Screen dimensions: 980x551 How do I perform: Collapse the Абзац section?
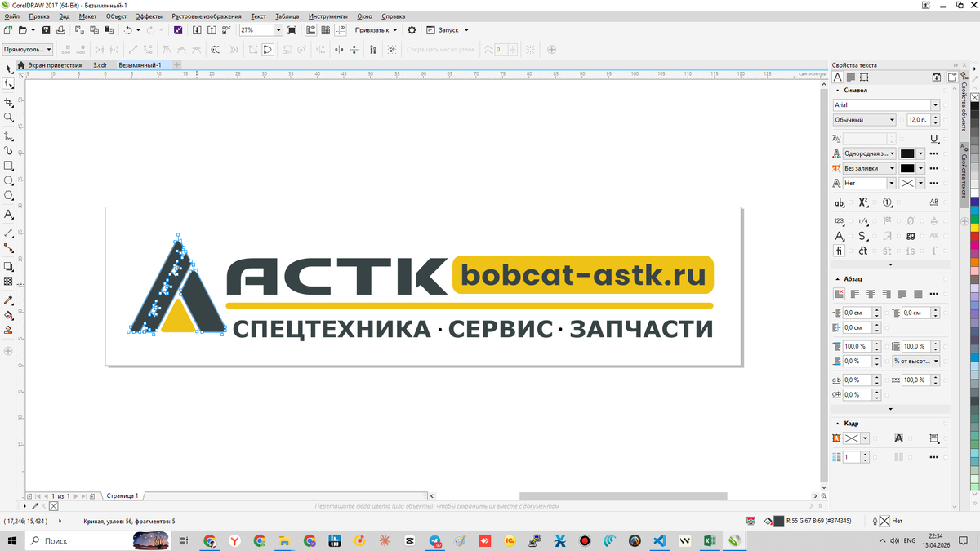click(837, 279)
